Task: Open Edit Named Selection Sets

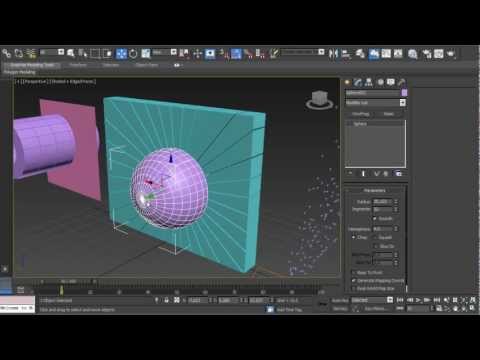Action: tap(274, 53)
